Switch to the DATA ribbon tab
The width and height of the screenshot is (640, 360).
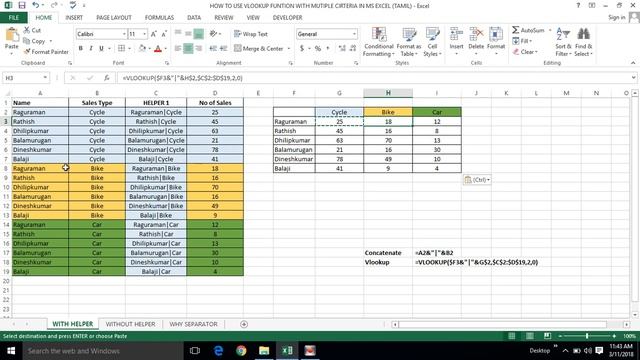tap(194, 18)
